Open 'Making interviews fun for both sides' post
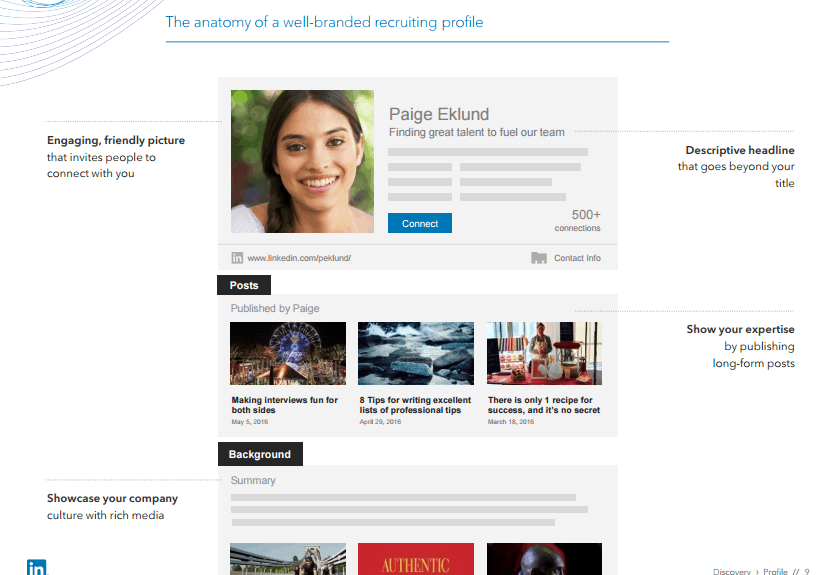This screenshot has height=575, width=839. 285,405
